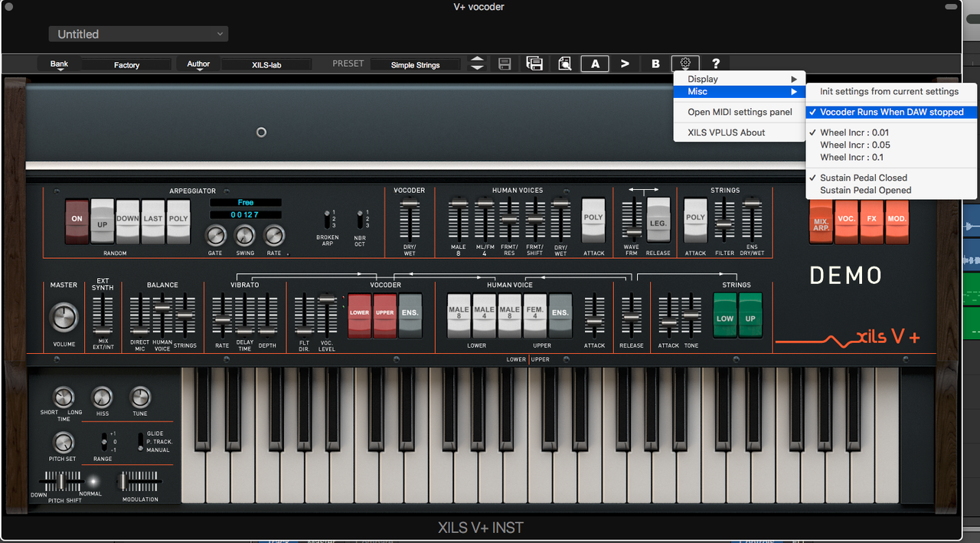Toggle the arpeggiator DOWN mode button
This screenshot has width=980, height=543.
pos(128,221)
